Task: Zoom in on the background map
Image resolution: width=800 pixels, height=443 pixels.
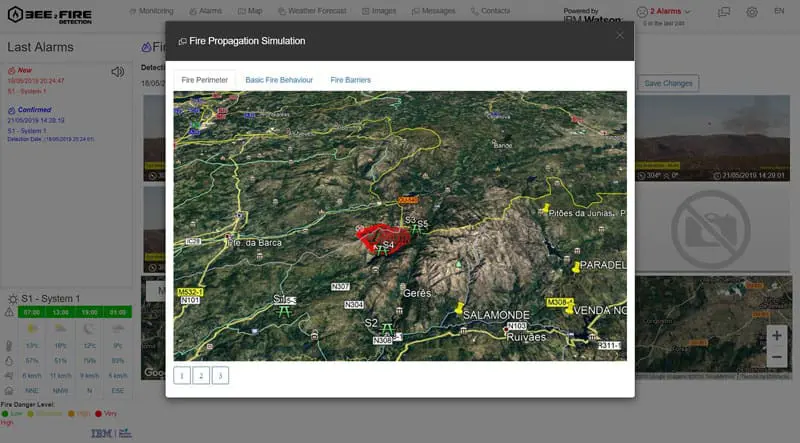Action: click(776, 335)
